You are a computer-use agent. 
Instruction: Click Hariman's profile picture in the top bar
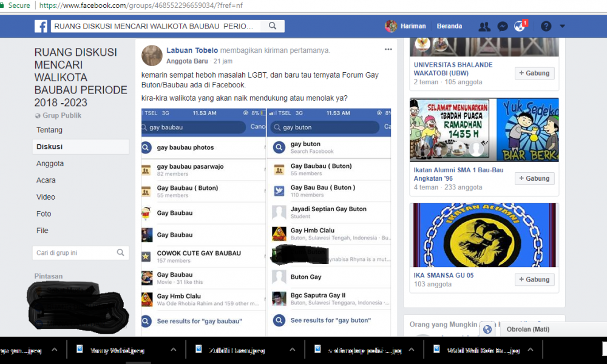[391, 26]
